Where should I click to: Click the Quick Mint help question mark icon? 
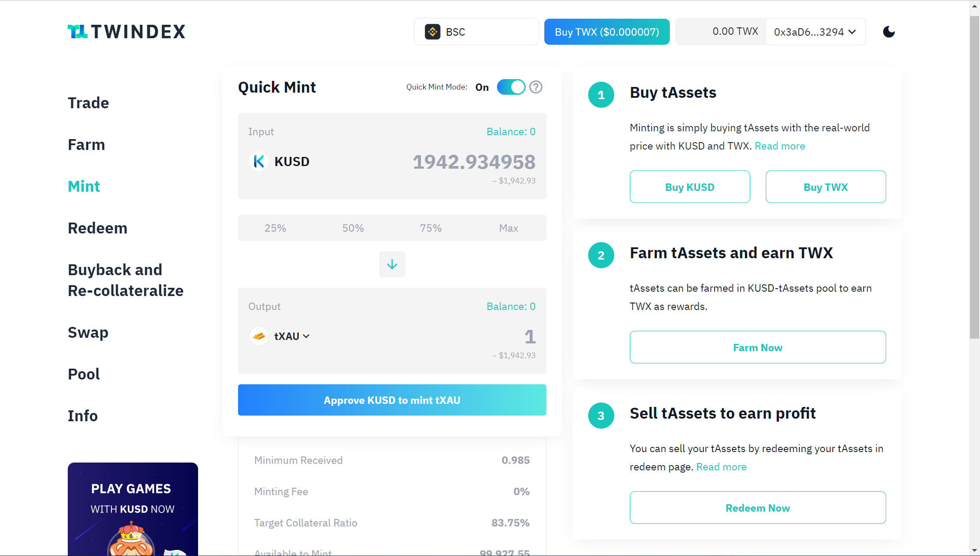coord(536,87)
